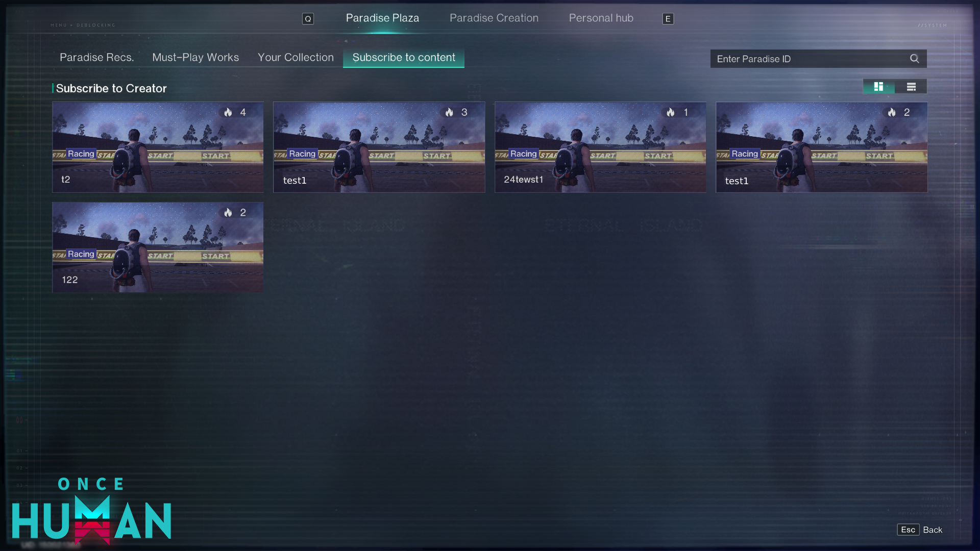Viewport: 980px width, 551px height.
Task: Open the Paradise Creation tab
Action: [x=494, y=18]
